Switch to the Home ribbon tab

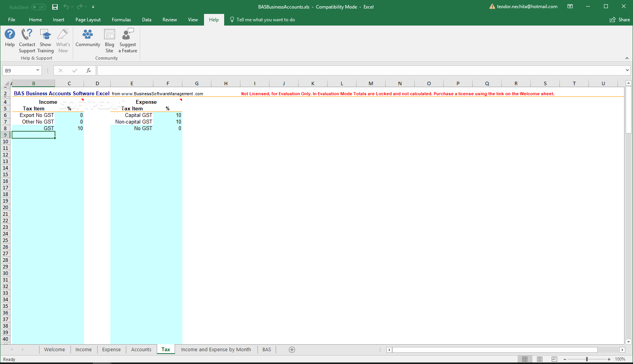tap(35, 20)
